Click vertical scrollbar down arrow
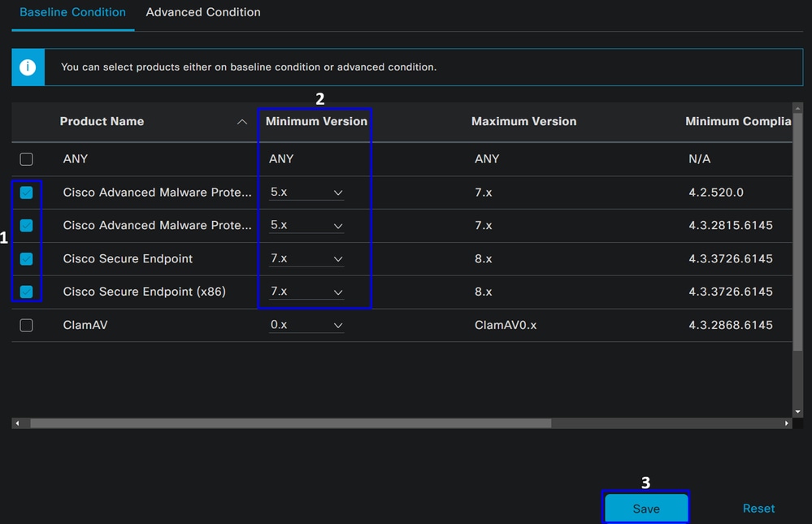Viewport: 812px width, 524px height. tap(797, 412)
